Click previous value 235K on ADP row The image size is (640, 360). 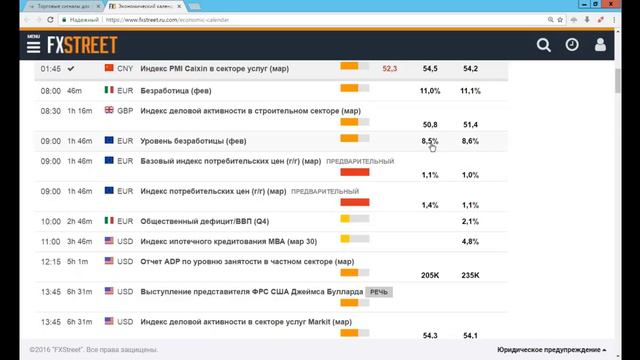470,275
